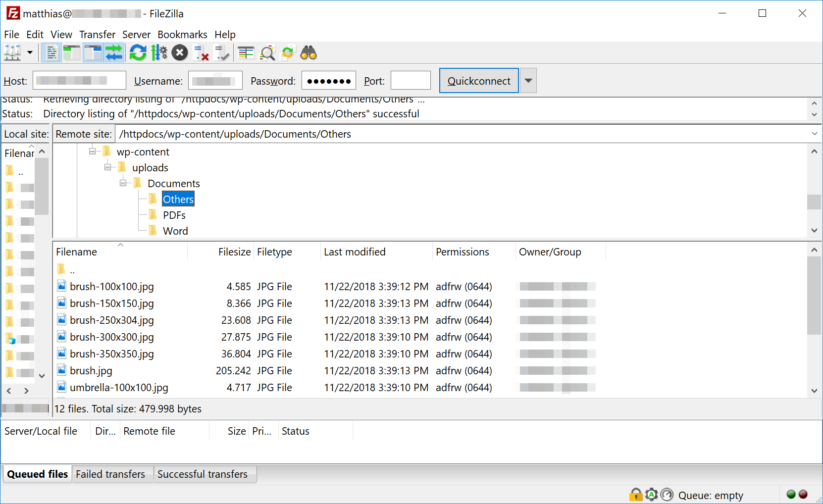Open the Site Manager icon
This screenshot has height=504, width=823.
[12, 53]
